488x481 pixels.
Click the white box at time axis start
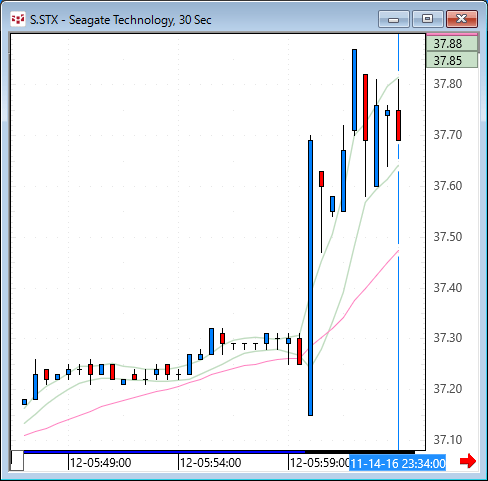[x=17, y=461]
